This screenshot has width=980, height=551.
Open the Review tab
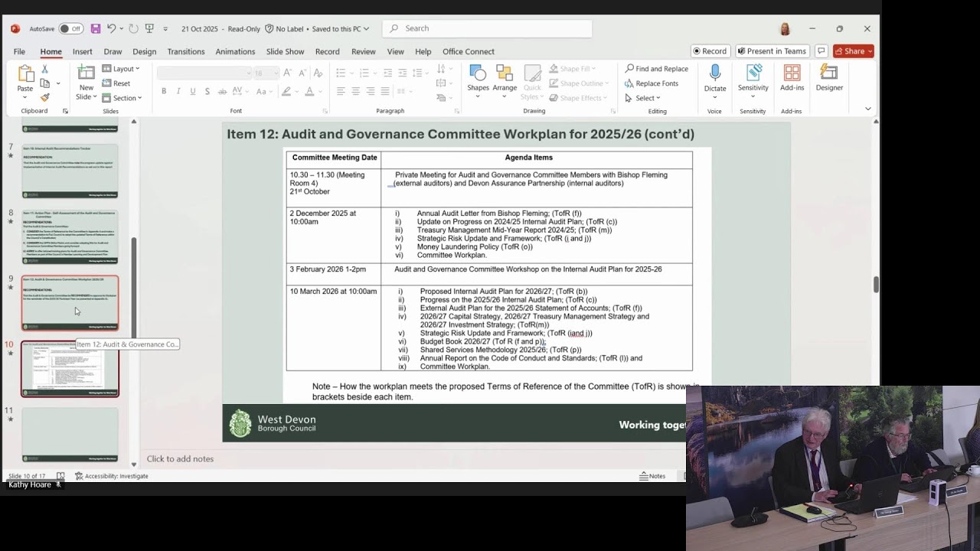(363, 51)
